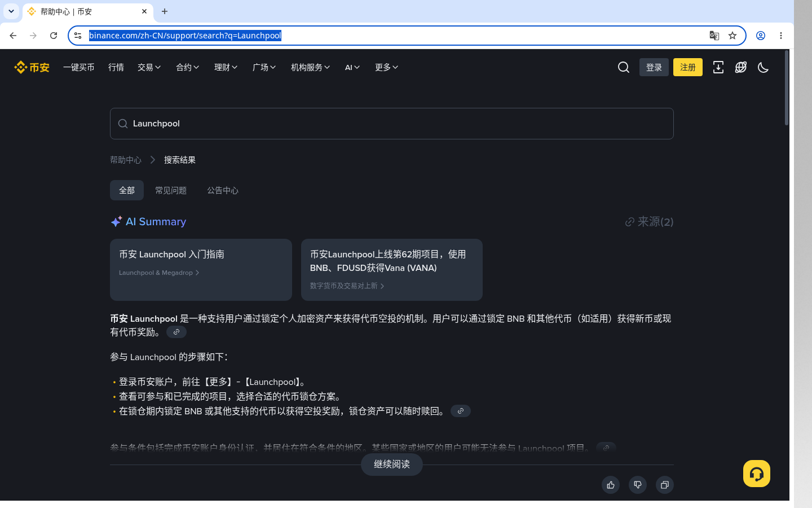Click the AI Summary sparkle icon
The image size is (812, 508).
116,222
